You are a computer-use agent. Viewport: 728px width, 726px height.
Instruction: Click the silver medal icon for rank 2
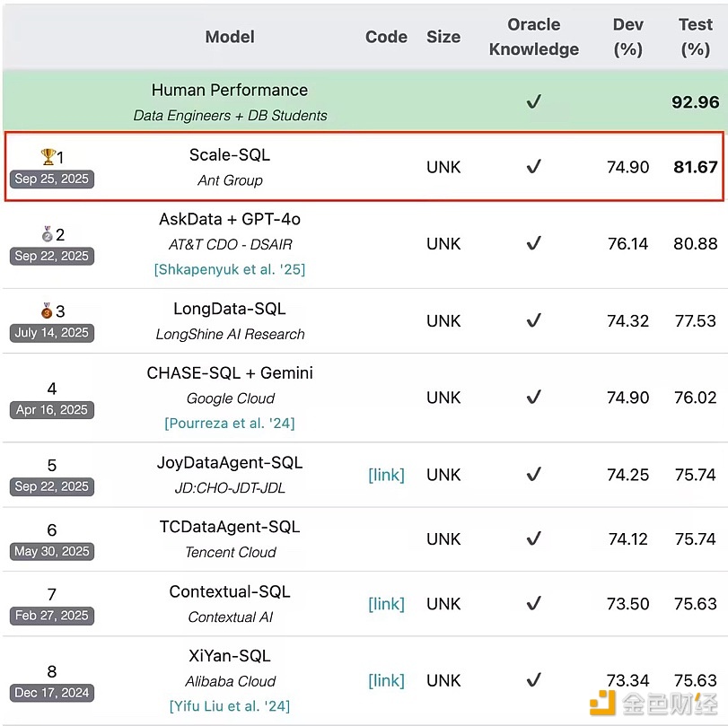(x=48, y=234)
